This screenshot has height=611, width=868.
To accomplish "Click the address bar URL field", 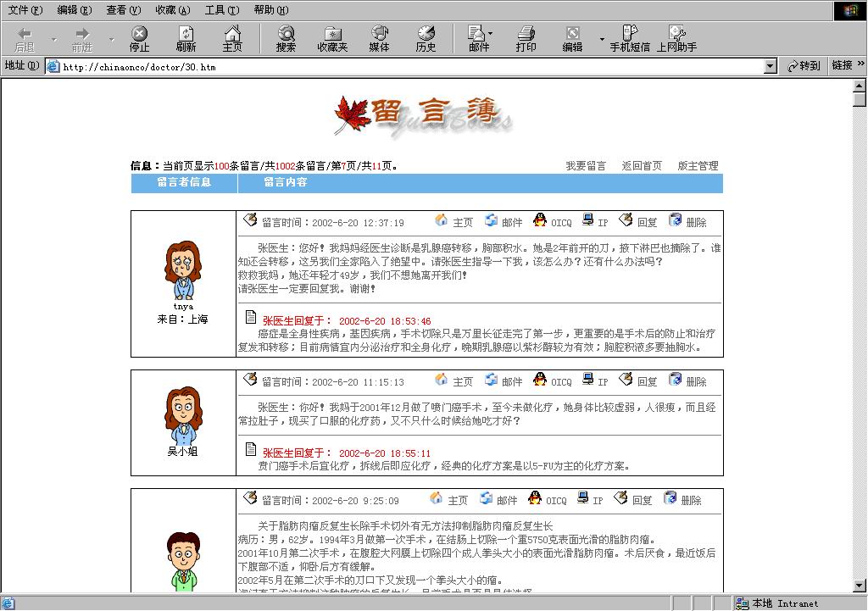I will (x=412, y=66).
